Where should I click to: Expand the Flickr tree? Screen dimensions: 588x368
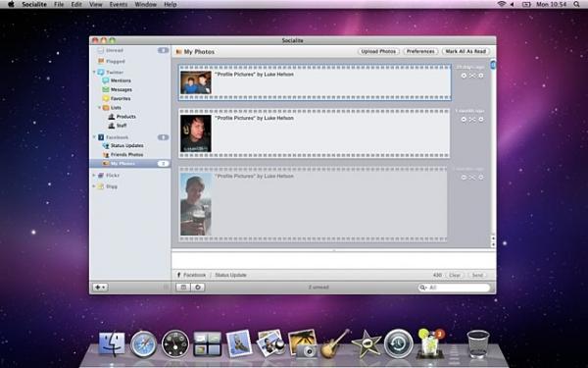pos(94,176)
